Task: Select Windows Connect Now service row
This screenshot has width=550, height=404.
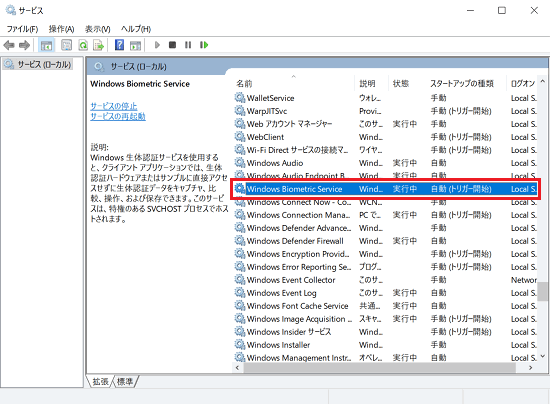Action: click(385, 203)
